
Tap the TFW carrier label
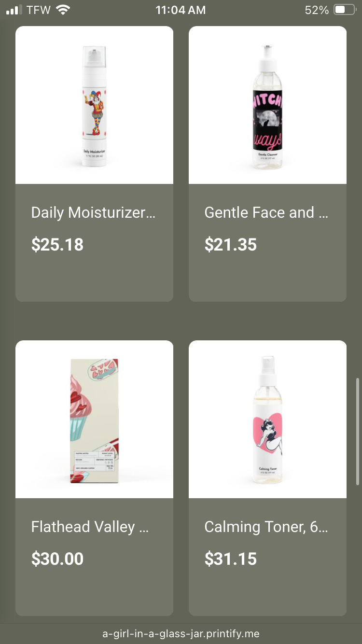point(39,10)
